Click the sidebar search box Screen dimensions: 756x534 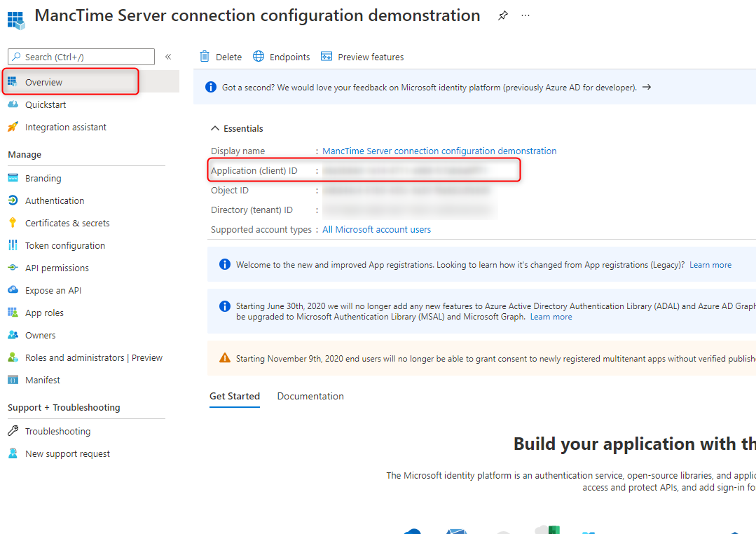pos(81,57)
